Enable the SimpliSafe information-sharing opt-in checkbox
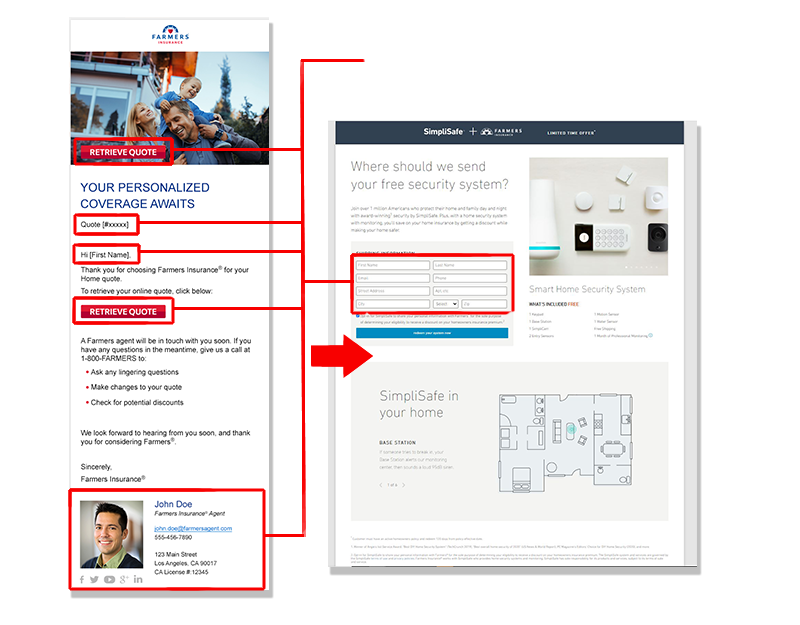 tap(357, 316)
